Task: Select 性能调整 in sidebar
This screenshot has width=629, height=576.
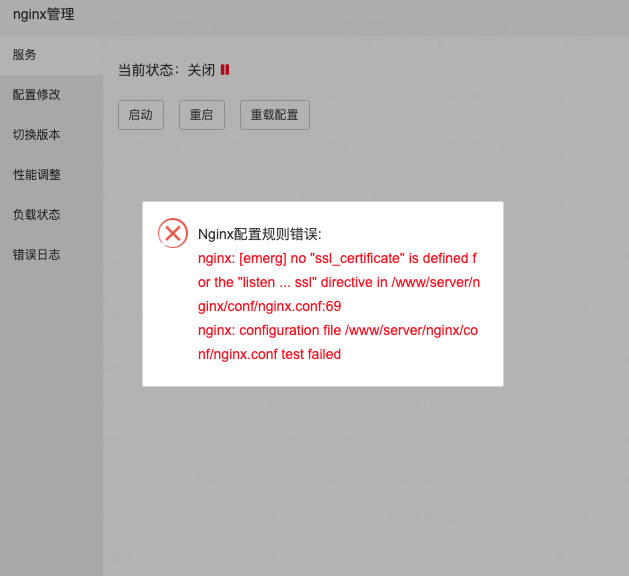Action: point(51,175)
